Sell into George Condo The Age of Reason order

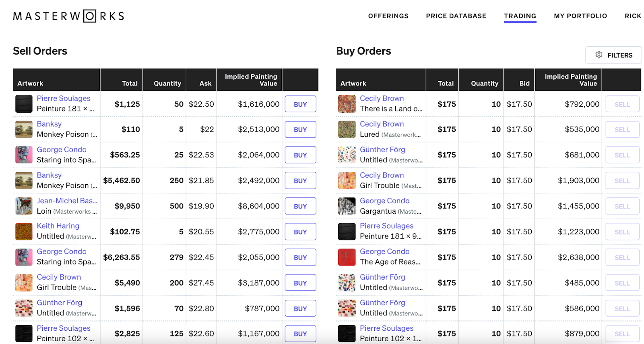click(622, 257)
